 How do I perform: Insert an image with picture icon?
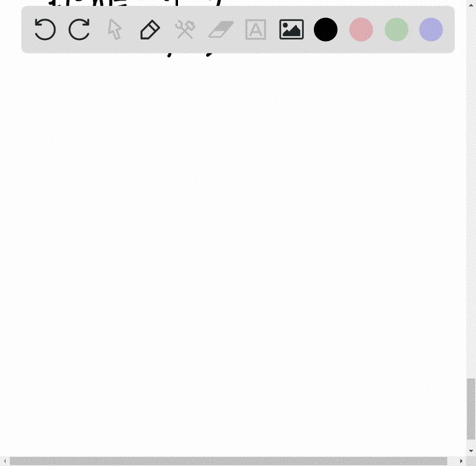click(x=292, y=30)
